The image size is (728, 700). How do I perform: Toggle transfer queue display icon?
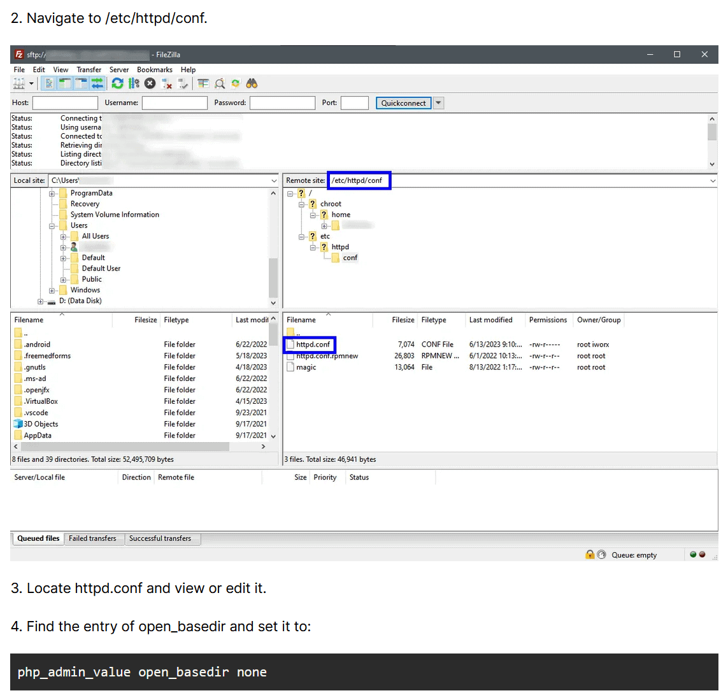[97, 83]
